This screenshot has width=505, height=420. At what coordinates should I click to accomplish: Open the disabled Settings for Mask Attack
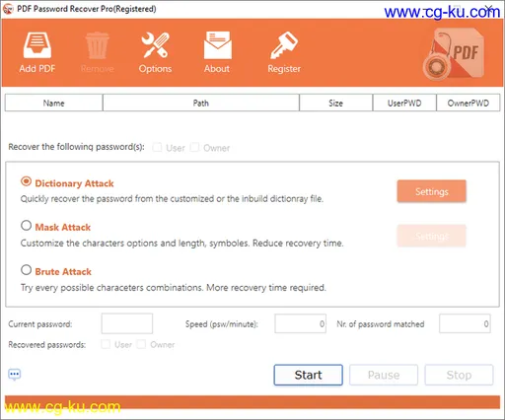(x=431, y=236)
